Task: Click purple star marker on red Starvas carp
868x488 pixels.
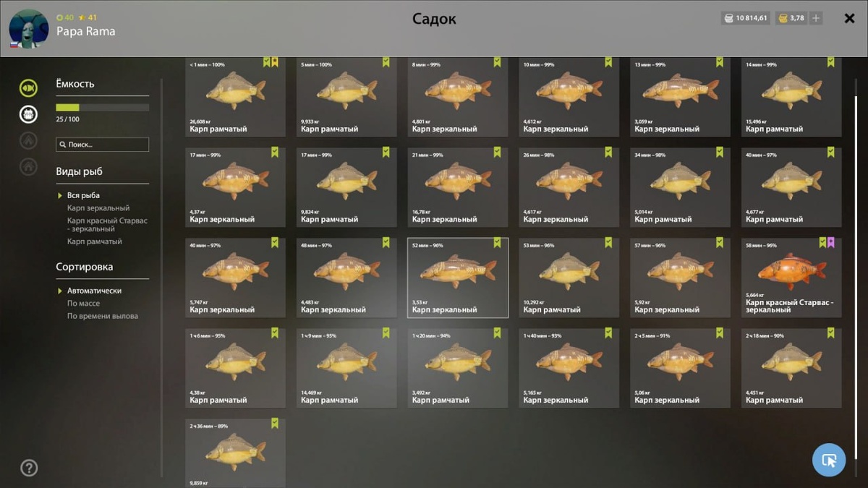Action: pos(830,242)
